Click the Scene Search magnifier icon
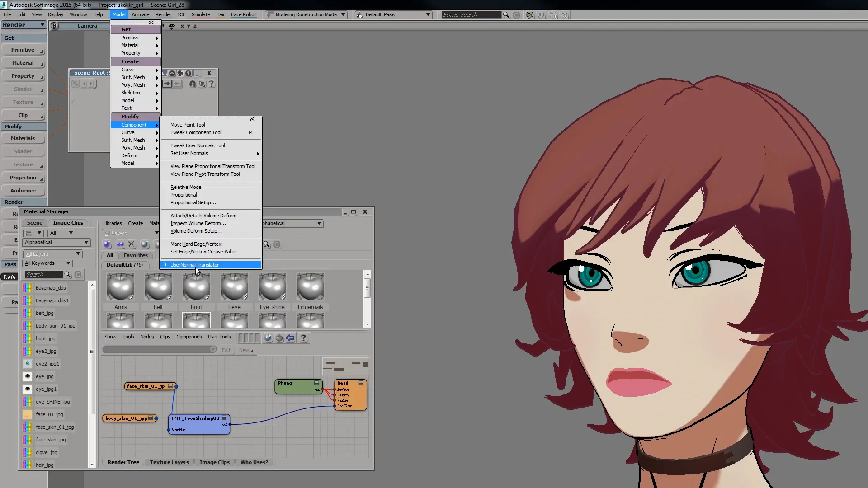Image resolution: width=868 pixels, height=488 pixels. click(x=506, y=15)
